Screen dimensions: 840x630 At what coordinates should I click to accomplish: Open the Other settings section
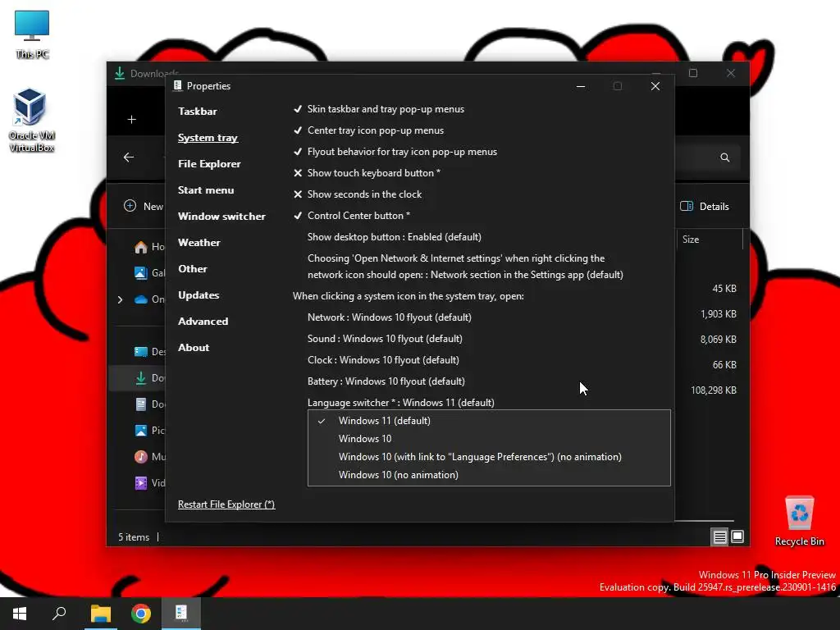(x=192, y=269)
